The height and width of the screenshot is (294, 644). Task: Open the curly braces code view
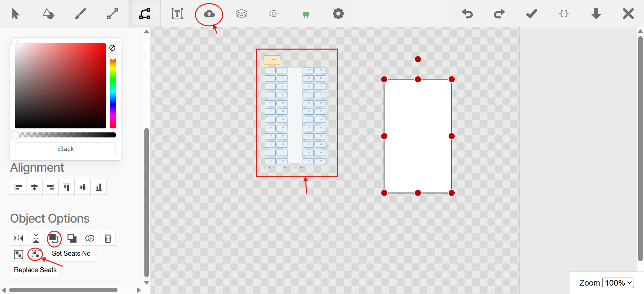(x=564, y=14)
